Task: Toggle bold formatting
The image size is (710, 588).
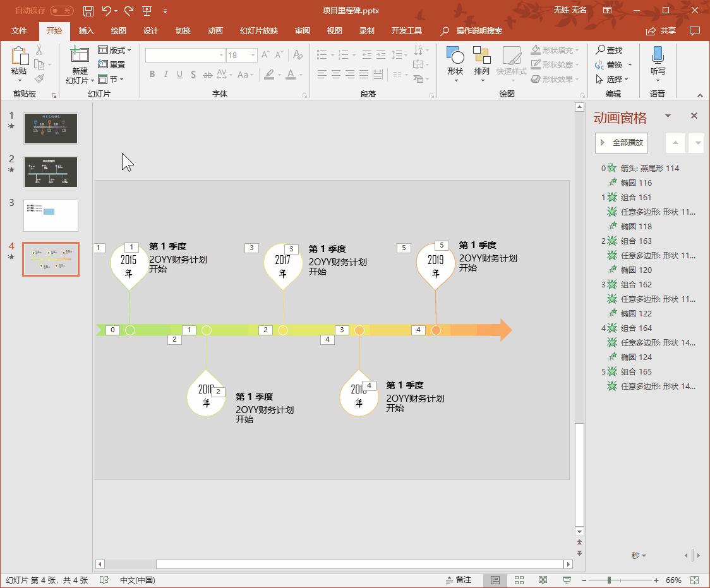Action: click(152, 75)
